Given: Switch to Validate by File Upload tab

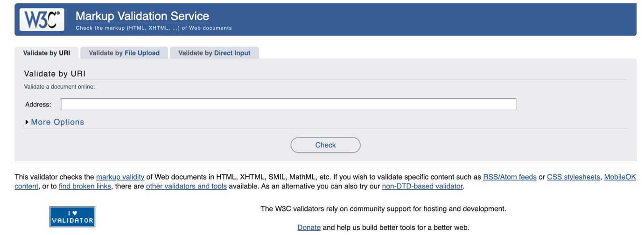Looking at the screenshot, I should pos(124,53).
